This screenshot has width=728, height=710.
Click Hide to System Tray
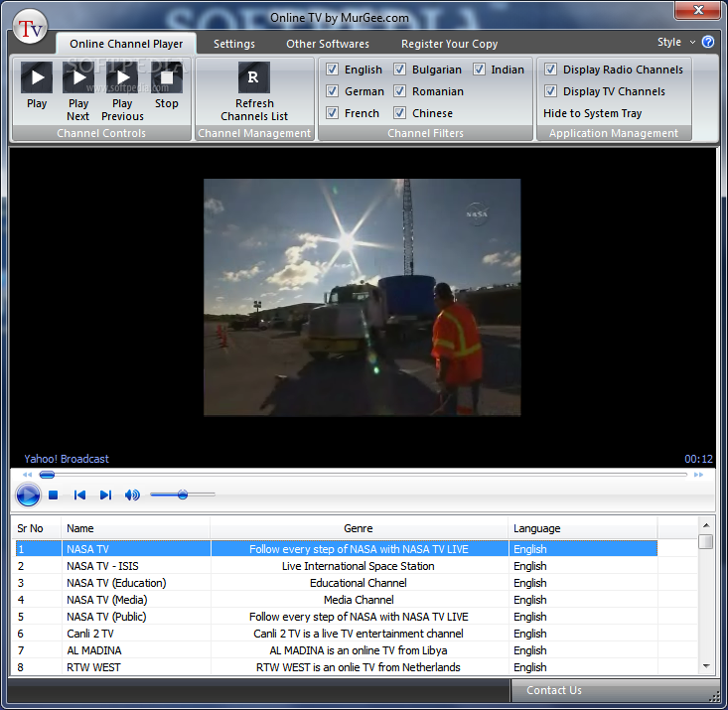[592, 113]
